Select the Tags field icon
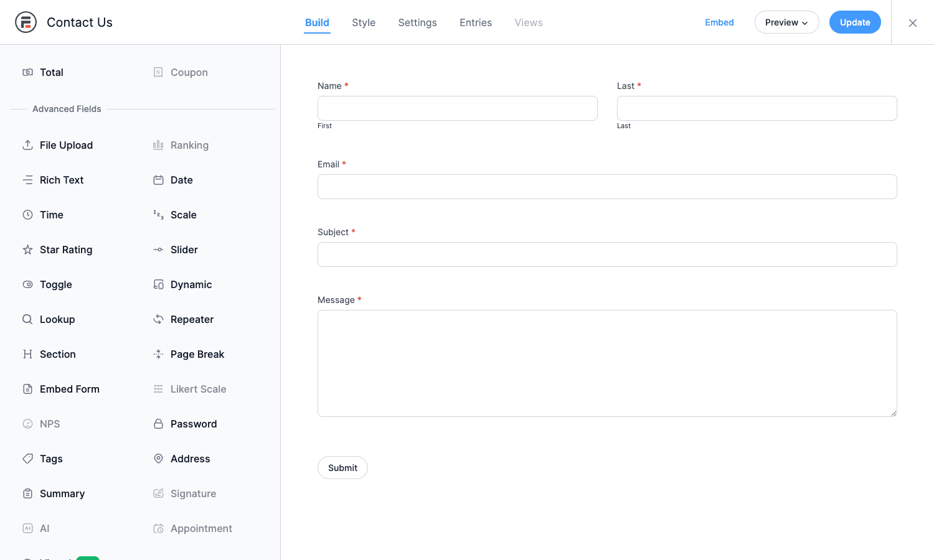 [x=27, y=459]
